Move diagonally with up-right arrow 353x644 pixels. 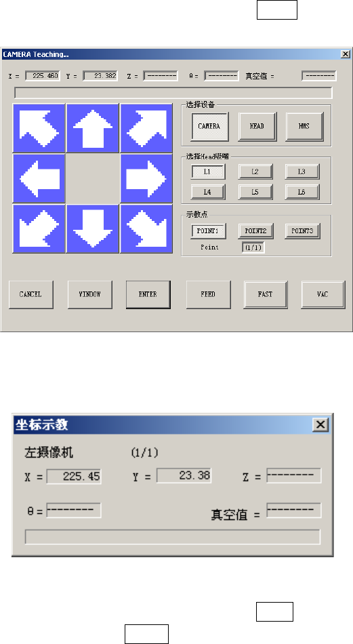click(146, 128)
